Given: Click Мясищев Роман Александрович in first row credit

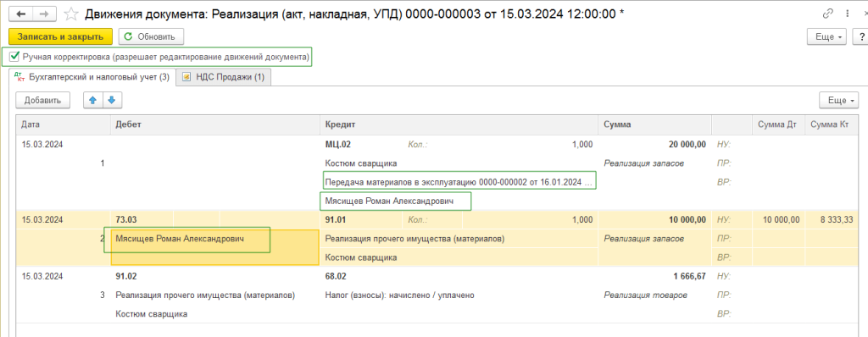Looking at the screenshot, I should (390, 202).
